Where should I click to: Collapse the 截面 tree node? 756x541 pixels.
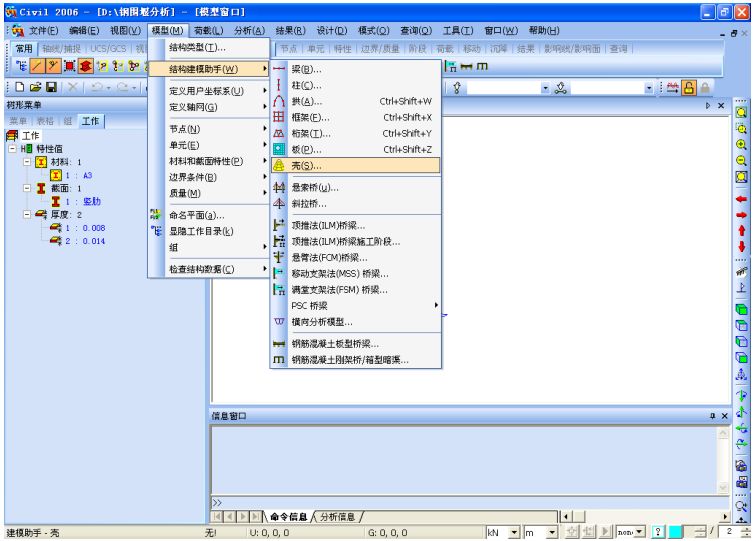(27, 188)
